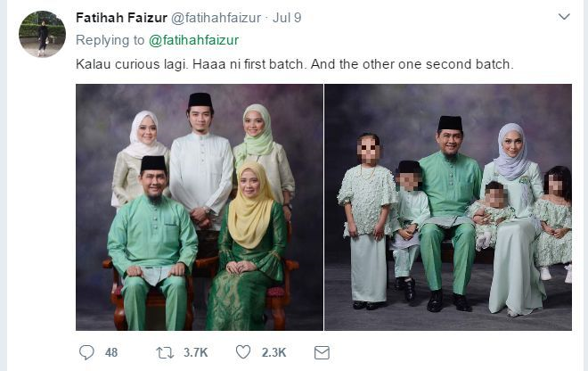Open Fatihah Faizur display name profile
Viewport: 588px width, 371px height.
click(x=121, y=18)
